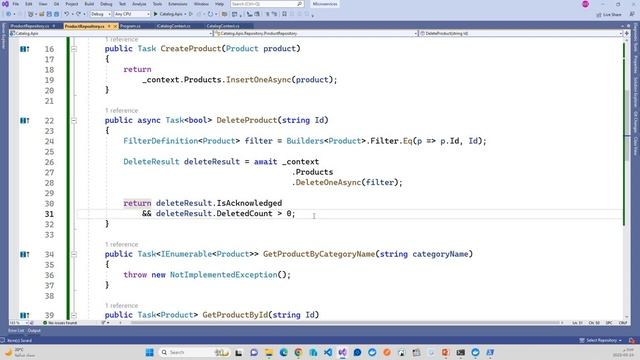Open the Catalog.Apis project scope dropdown
The height and width of the screenshot is (360, 640).
(110, 33)
